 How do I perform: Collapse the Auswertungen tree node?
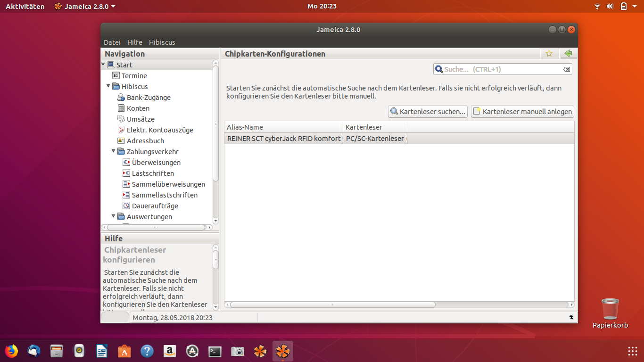click(114, 216)
